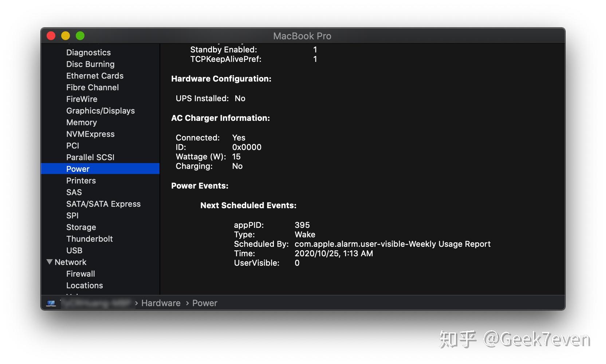This screenshot has width=606, height=364.
Task: Open Ethernet Cards hardware entry
Action: 95,76
